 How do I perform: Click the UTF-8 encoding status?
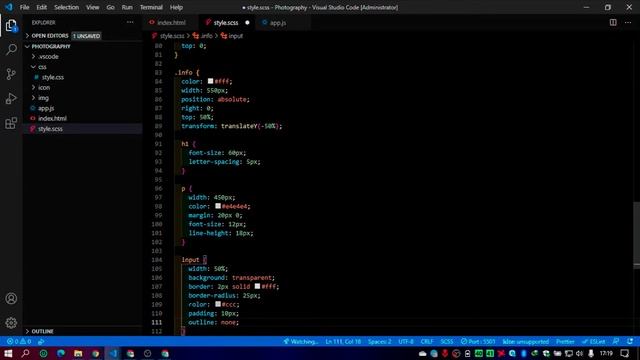click(x=406, y=342)
